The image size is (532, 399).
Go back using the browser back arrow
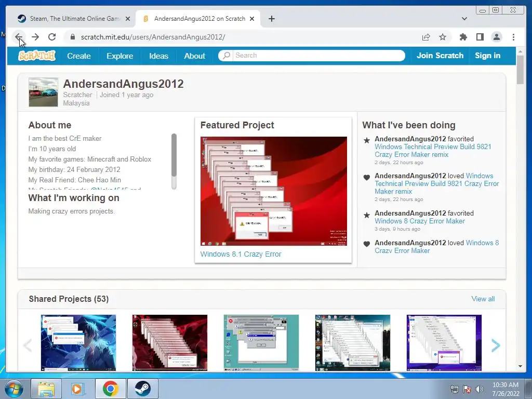pos(19,37)
